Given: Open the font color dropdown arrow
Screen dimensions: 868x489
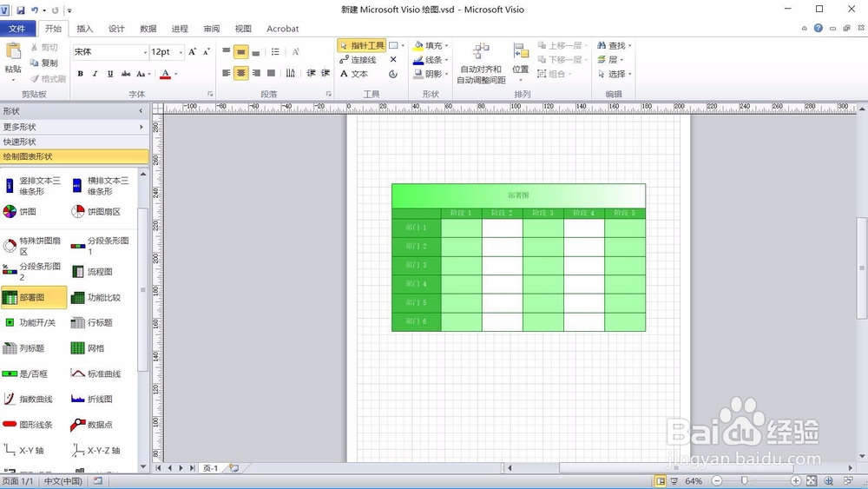Looking at the screenshot, I should 176,74.
